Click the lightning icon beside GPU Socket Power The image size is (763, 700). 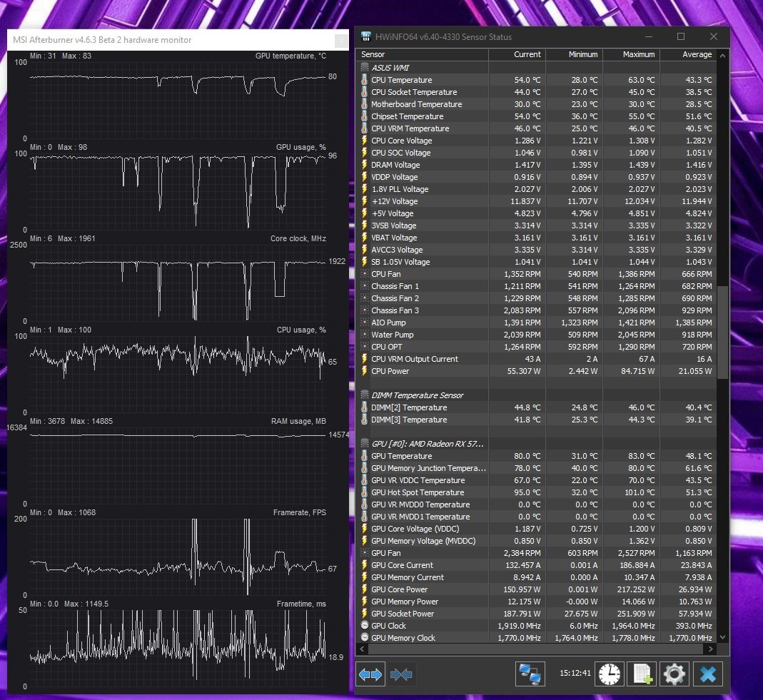[365, 614]
